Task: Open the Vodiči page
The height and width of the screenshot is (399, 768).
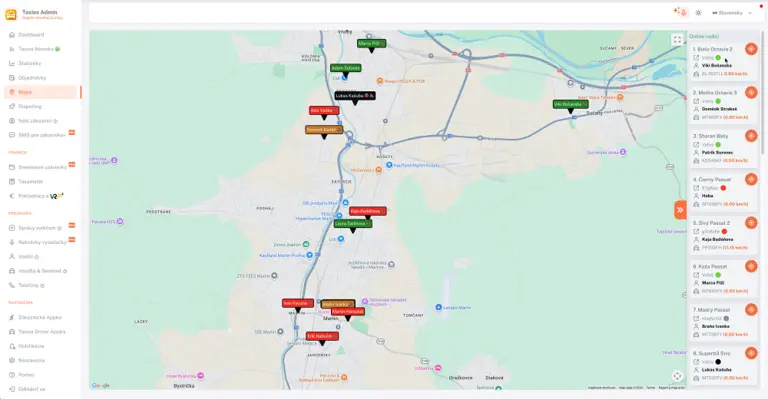Action: pos(25,257)
